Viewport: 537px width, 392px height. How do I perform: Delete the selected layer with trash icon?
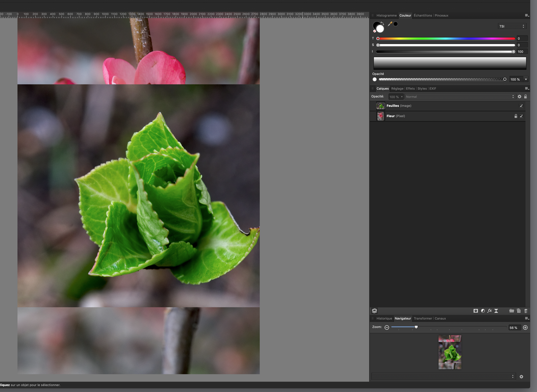(x=526, y=311)
